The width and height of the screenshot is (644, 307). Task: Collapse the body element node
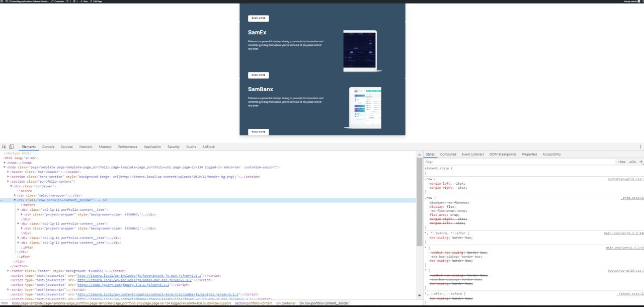pyautogui.click(x=5, y=167)
